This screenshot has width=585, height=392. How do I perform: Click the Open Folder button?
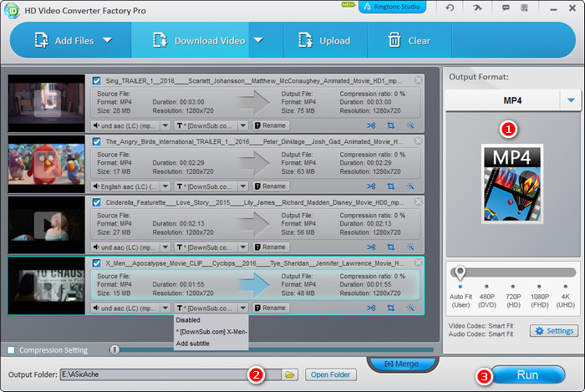pos(330,374)
